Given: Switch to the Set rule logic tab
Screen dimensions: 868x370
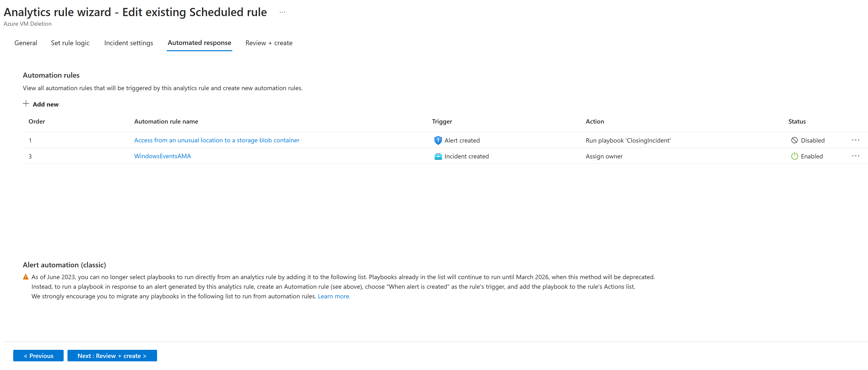Looking at the screenshot, I should pyautogui.click(x=70, y=43).
